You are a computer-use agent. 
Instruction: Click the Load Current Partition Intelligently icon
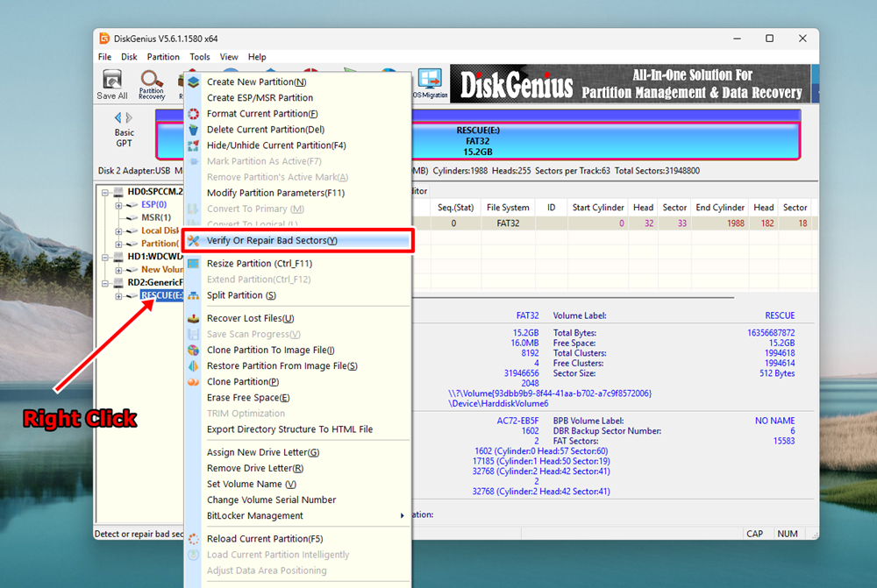click(194, 555)
